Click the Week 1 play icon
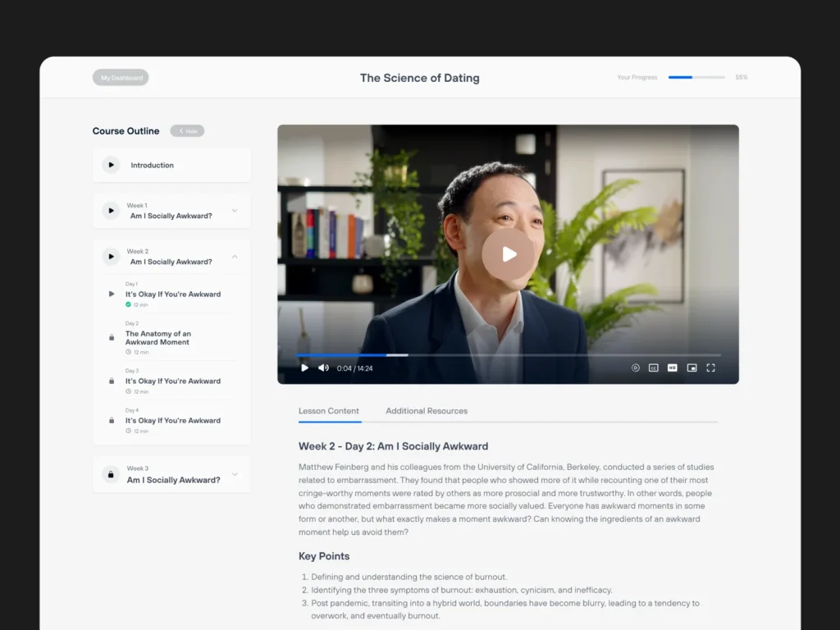The height and width of the screenshot is (630, 840). click(111, 211)
